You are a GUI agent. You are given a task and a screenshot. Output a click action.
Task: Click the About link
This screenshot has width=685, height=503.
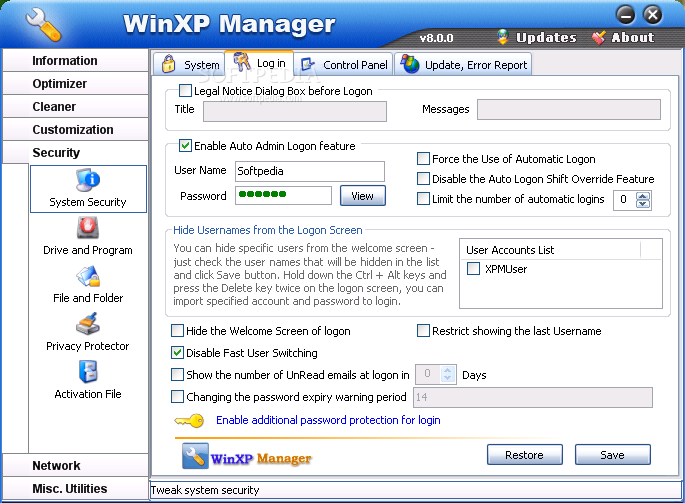[x=633, y=38]
